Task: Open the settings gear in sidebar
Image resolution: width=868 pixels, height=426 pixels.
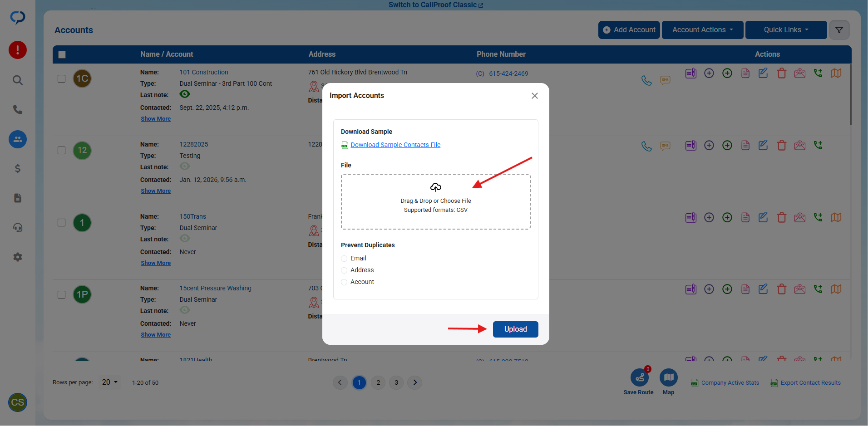Action: [x=18, y=257]
